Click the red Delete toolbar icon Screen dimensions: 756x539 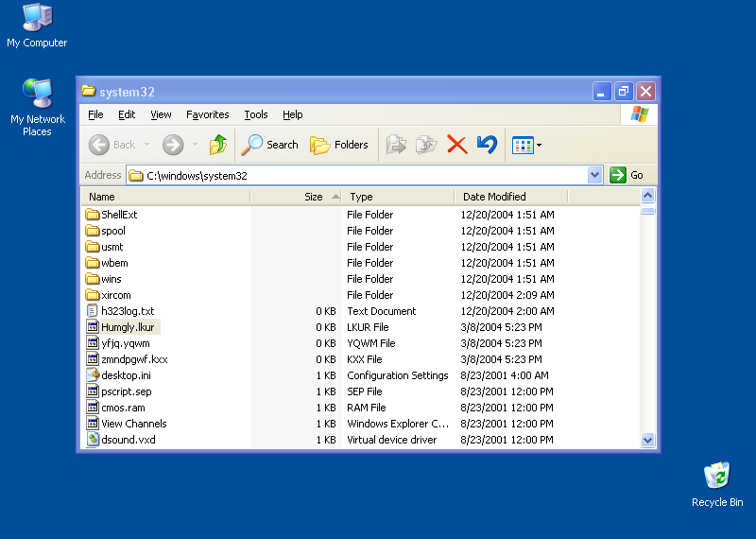(x=456, y=145)
